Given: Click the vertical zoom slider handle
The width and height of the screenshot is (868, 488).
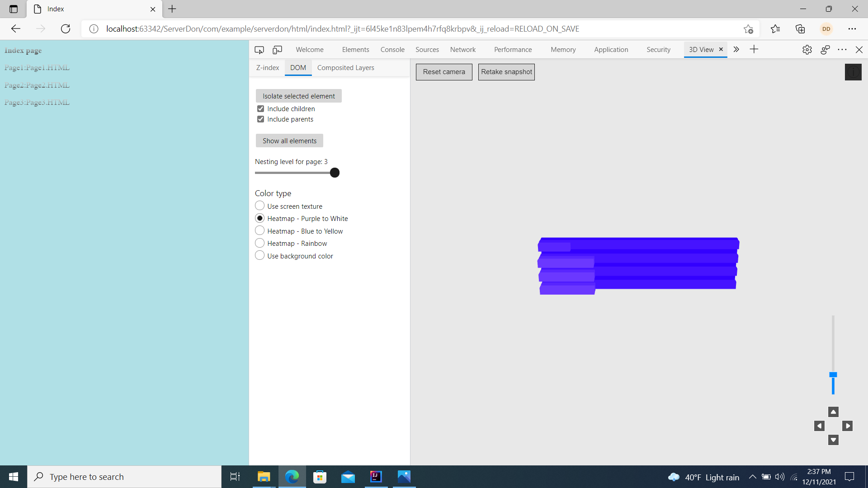Looking at the screenshot, I should (833, 375).
